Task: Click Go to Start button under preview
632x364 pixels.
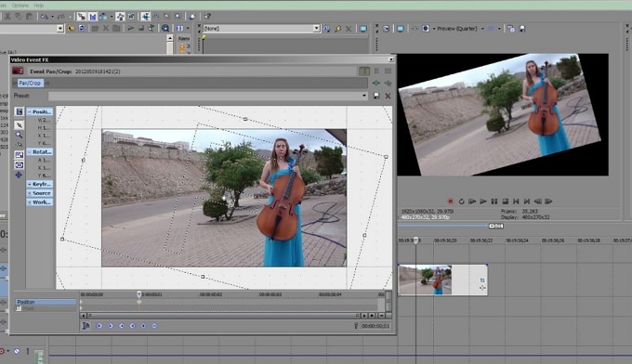Action: (x=516, y=201)
